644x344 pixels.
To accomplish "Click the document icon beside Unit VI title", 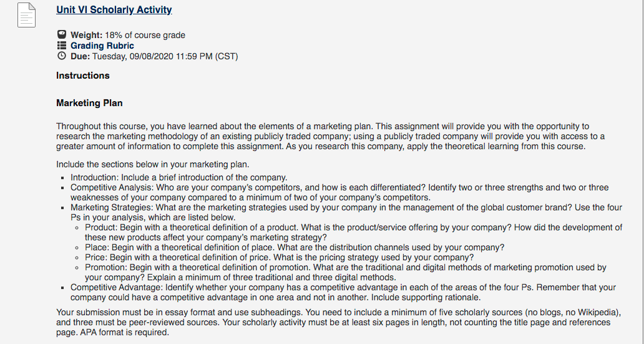I will [26, 15].
